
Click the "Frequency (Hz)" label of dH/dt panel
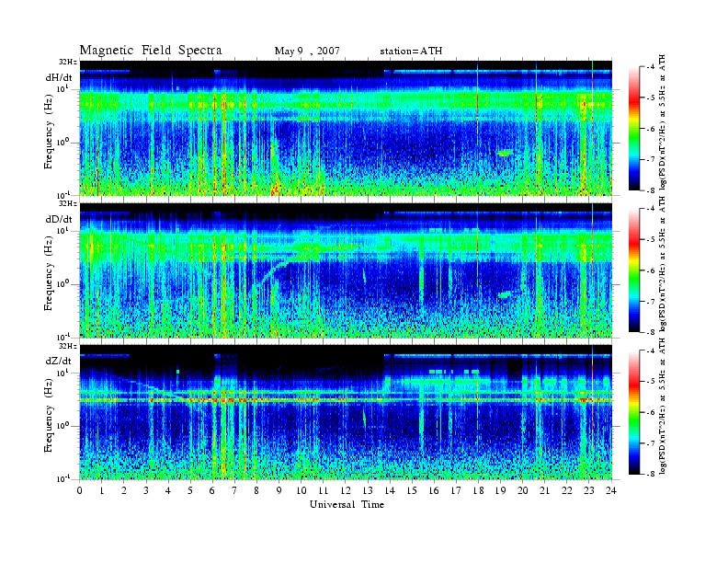(49, 132)
